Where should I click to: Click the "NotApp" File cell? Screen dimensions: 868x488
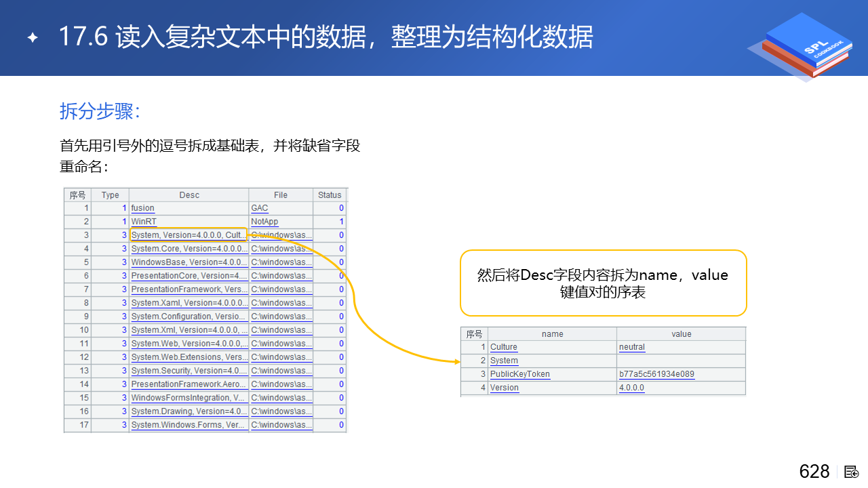pos(281,222)
